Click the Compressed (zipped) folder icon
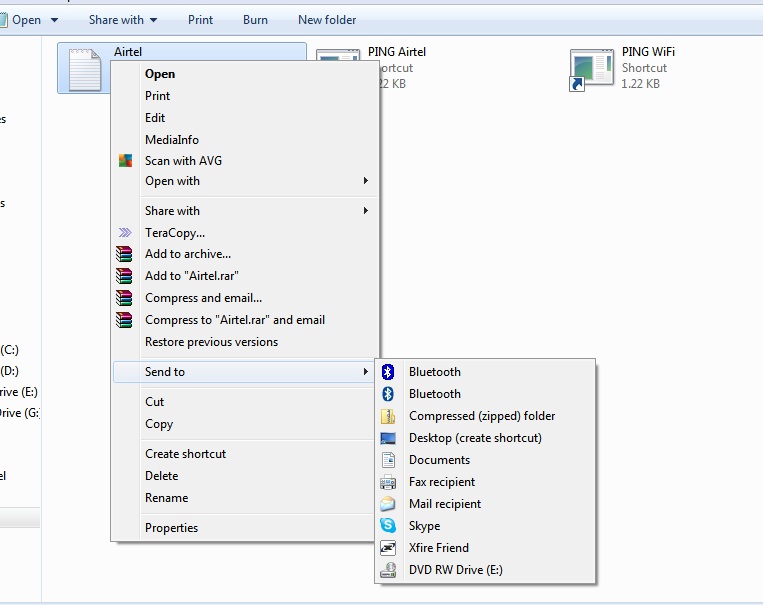Viewport: 764px width, 605px height. [388, 416]
